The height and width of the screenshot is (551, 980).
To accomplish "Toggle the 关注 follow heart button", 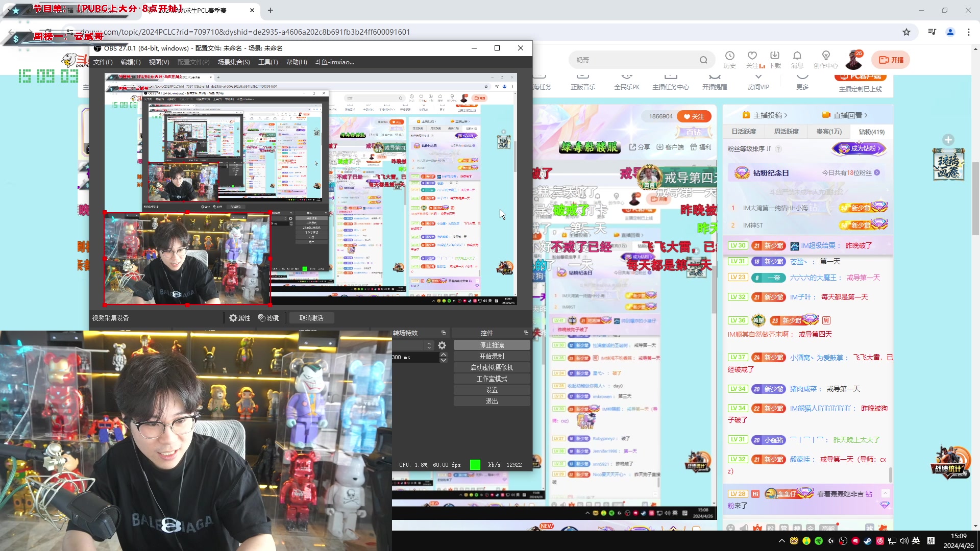I will (x=694, y=116).
